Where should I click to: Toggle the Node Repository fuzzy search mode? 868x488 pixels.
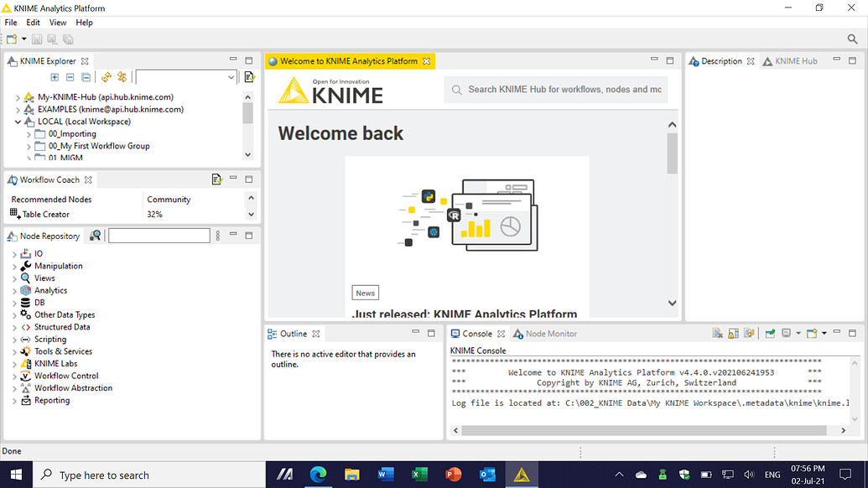tap(95, 236)
